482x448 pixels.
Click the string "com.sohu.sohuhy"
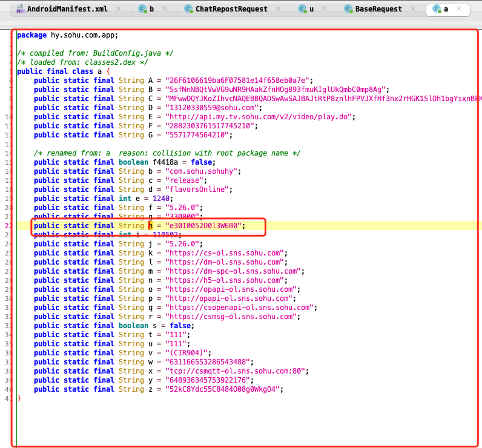[201, 171]
